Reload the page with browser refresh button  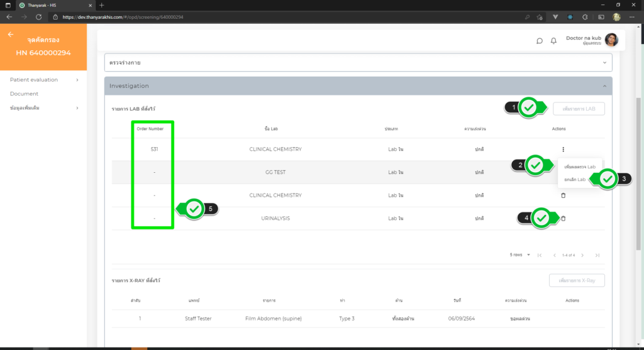[x=39, y=17]
